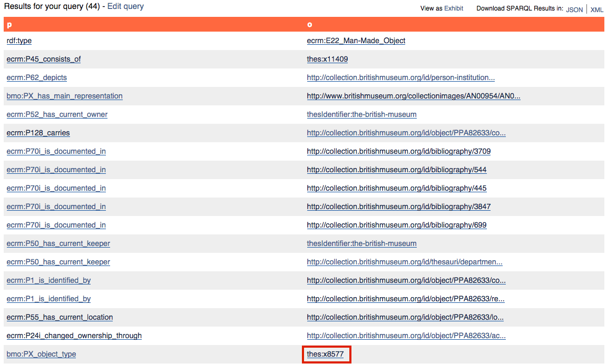The height and width of the screenshot is (364, 607).
Task: Open the thesauri department URL
Action: (404, 262)
